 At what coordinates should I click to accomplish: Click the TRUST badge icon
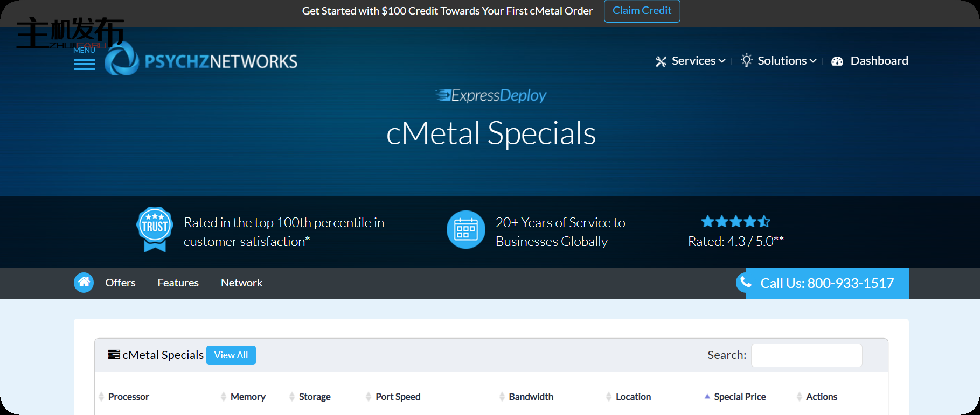click(155, 229)
